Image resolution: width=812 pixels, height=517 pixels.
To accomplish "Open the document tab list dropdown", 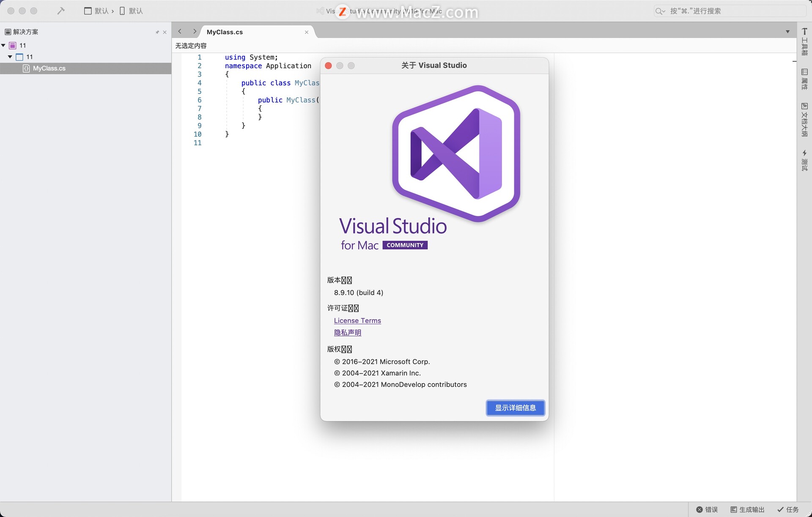I will tap(787, 32).
